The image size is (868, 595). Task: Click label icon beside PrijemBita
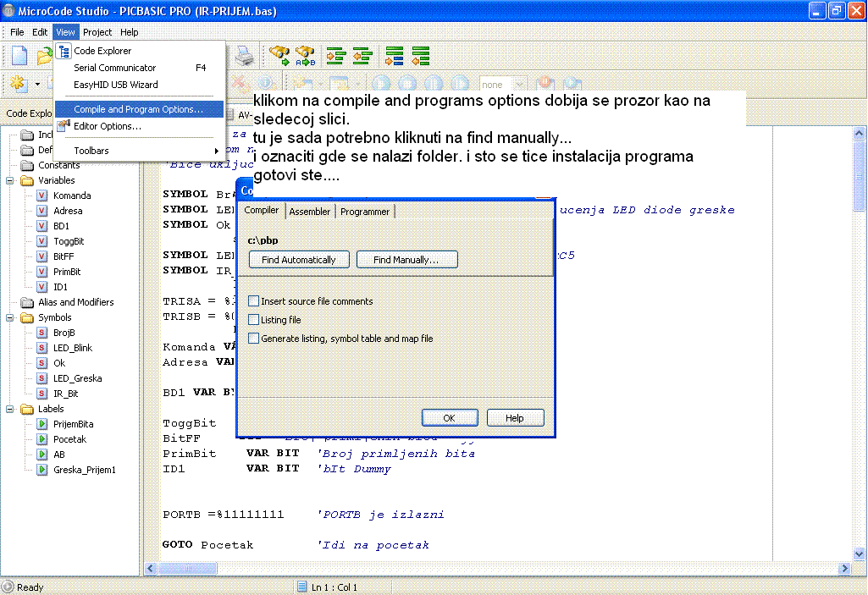pos(41,424)
